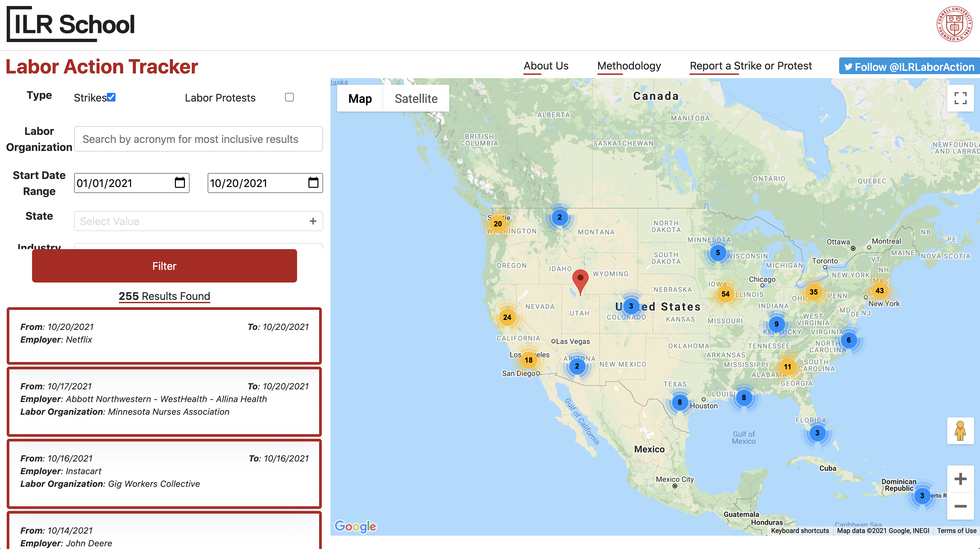Toggle fullscreen map view

click(960, 98)
